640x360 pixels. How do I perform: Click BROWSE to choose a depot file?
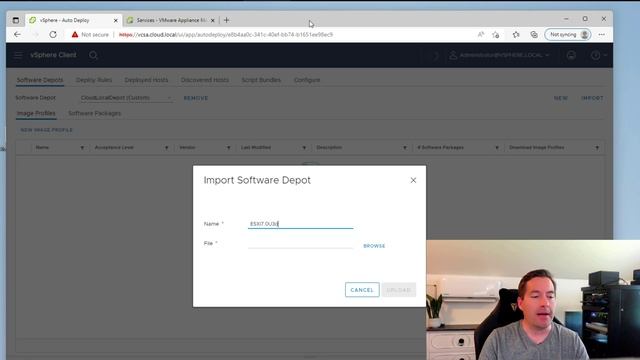pos(374,246)
